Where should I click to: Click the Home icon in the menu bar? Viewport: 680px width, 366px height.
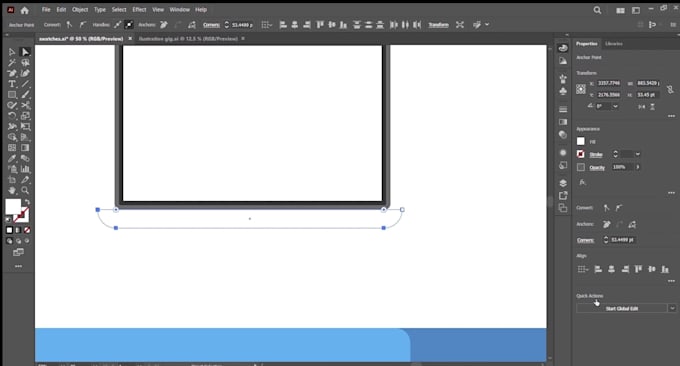(x=25, y=10)
